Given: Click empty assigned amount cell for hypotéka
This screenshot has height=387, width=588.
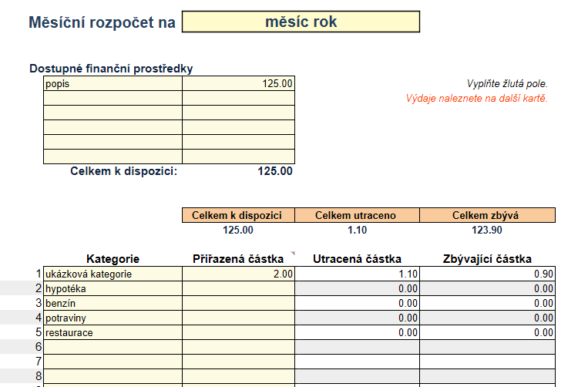Looking at the screenshot, I should [238, 288].
